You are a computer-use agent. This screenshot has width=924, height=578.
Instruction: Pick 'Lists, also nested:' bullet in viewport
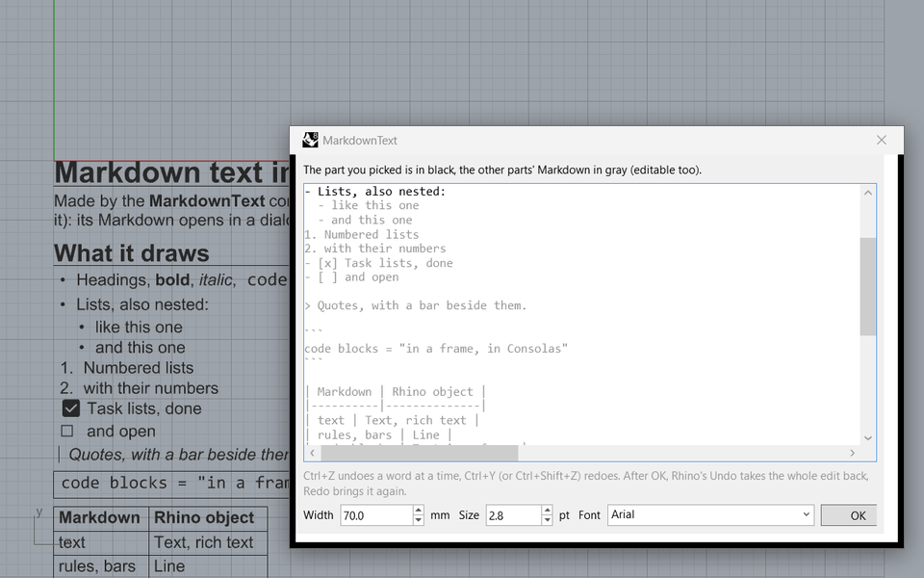click(142, 305)
